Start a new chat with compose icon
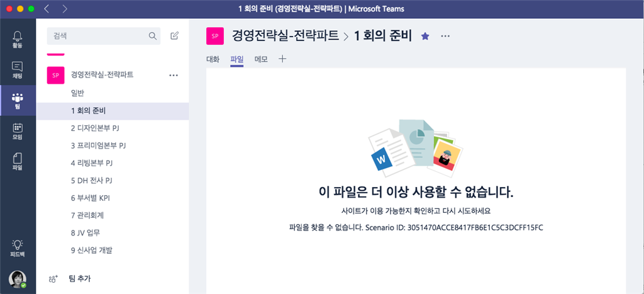Screen dimensions: 644x294 (175, 36)
